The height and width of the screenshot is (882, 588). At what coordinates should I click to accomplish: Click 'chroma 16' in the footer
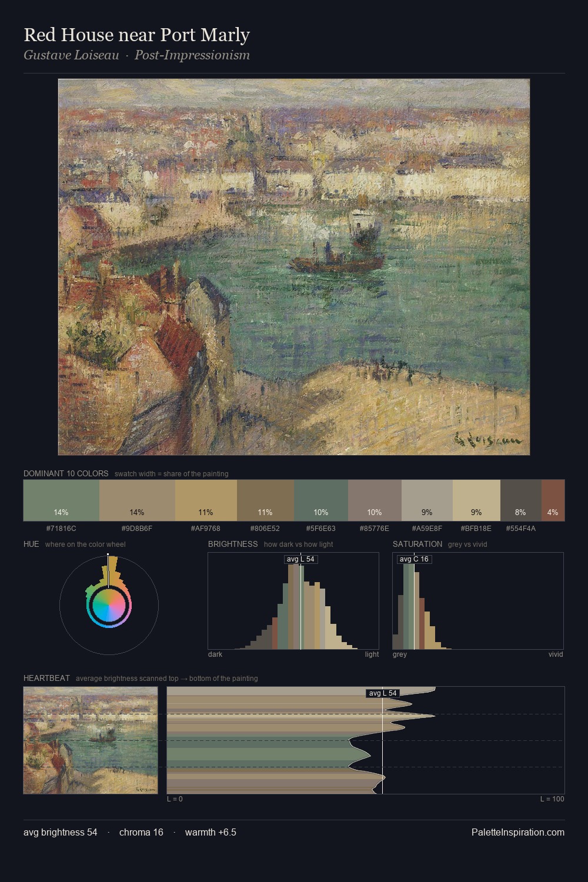pos(141,832)
